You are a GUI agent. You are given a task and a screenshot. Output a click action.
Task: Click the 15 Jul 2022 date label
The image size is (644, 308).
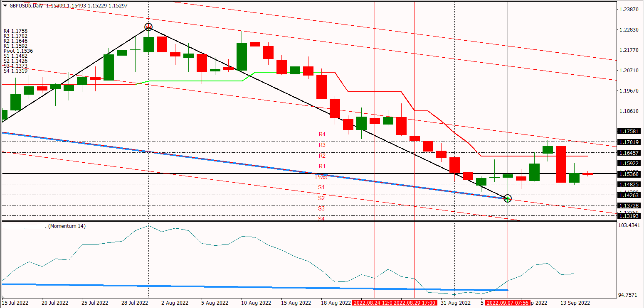click(x=15, y=303)
